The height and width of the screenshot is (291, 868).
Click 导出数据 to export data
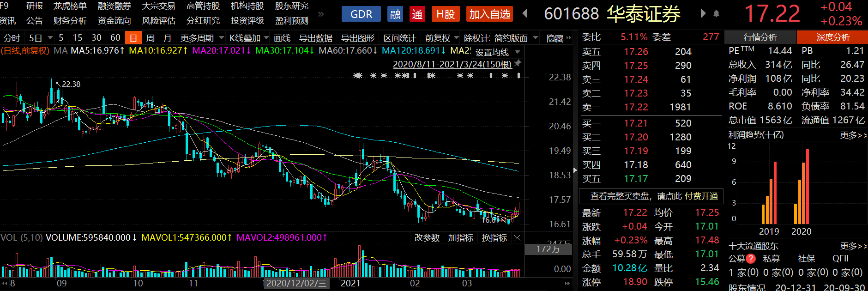click(x=316, y=38)
